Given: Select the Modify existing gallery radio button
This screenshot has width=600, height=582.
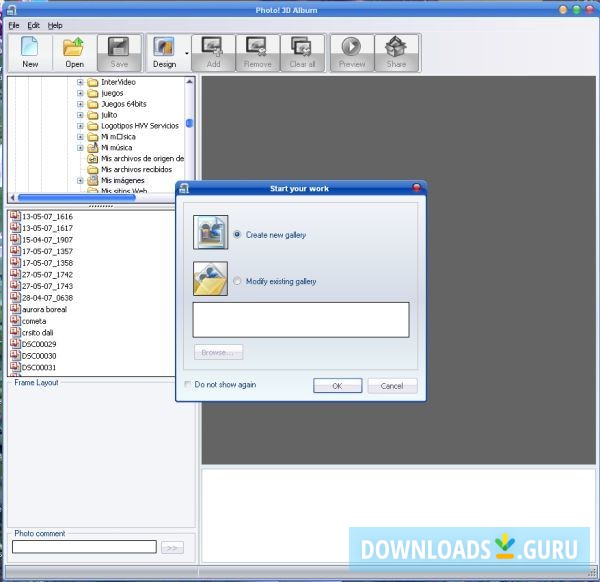Looking at the screenshot, I should coord(237,281).
